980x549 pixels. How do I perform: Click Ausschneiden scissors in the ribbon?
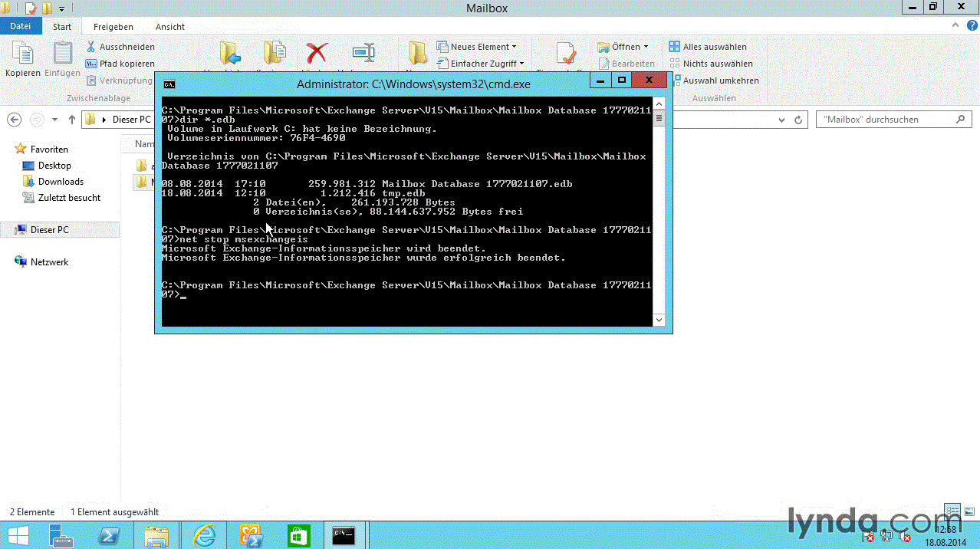[120, 47]
